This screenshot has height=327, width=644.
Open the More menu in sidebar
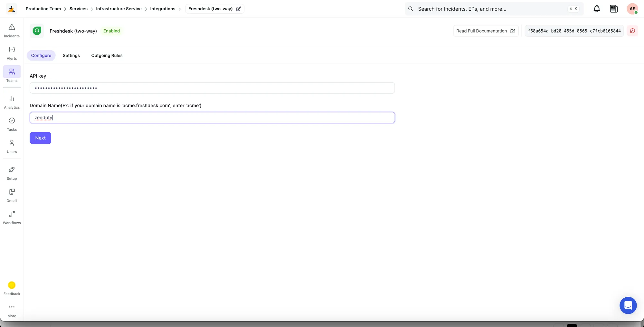[12, 311]
